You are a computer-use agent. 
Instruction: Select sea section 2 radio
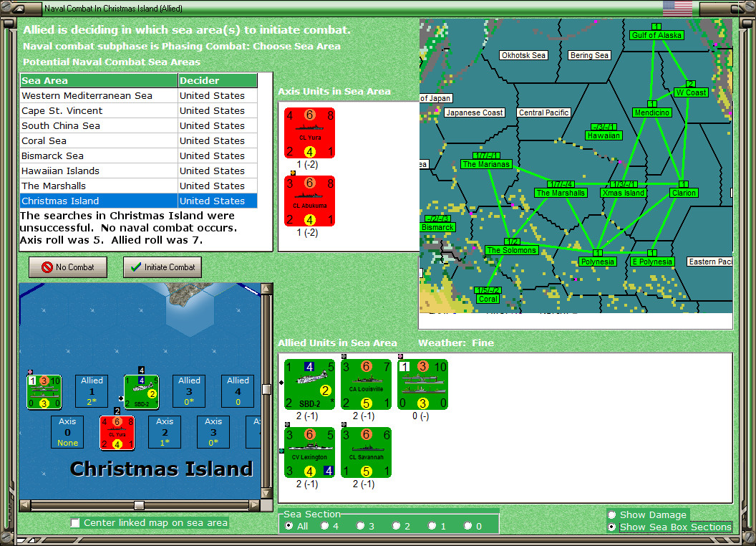[x=396, y=526]
